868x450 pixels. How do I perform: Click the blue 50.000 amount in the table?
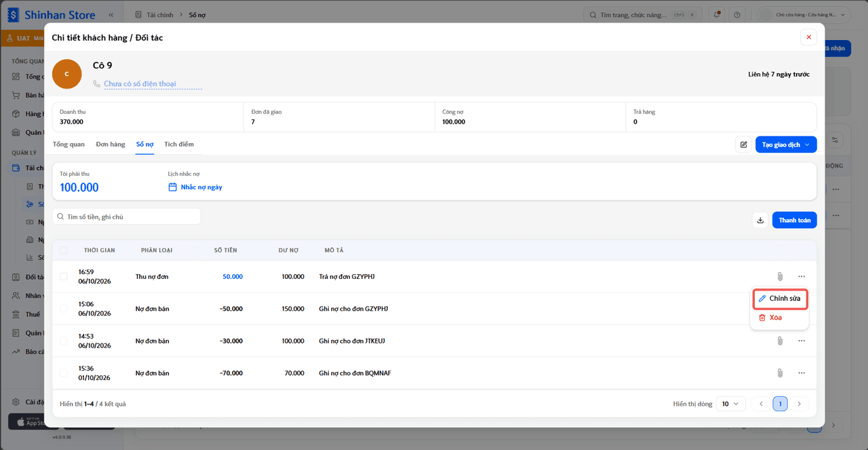point(233,277)
